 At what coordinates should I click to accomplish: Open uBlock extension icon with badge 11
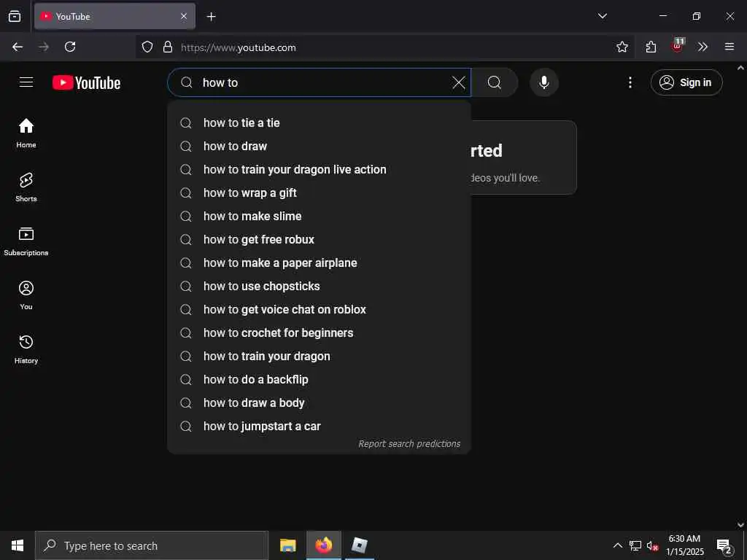677,46
